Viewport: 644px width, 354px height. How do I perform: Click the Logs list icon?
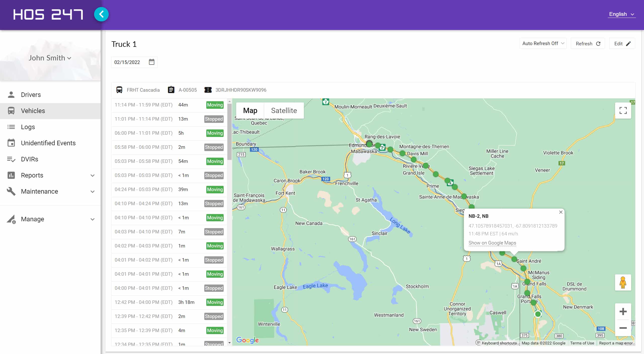pyautogui.click(x=11, y=127)
